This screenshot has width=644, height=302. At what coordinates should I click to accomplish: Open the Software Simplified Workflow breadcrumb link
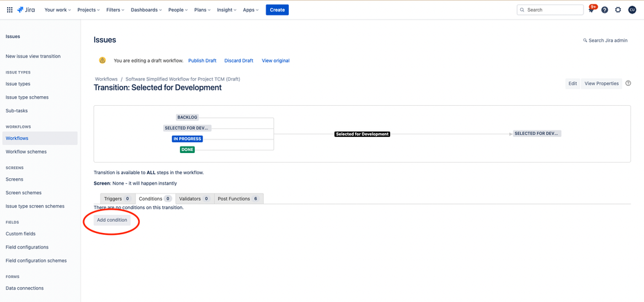coord(183,79)
